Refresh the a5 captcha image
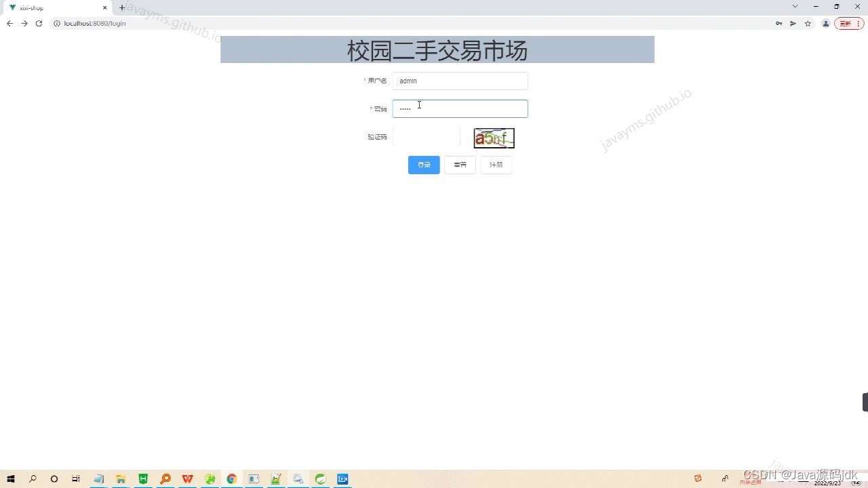 click(494, 138)
